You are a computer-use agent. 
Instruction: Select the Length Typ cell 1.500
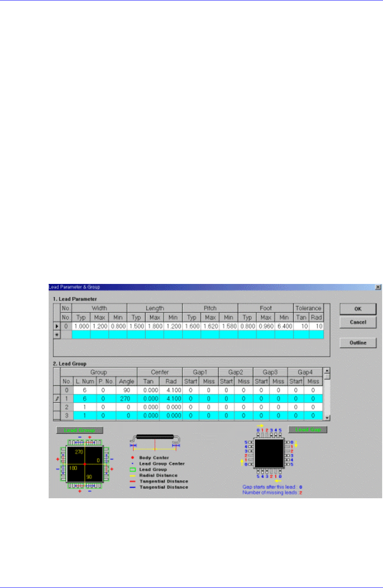point(136,326)
